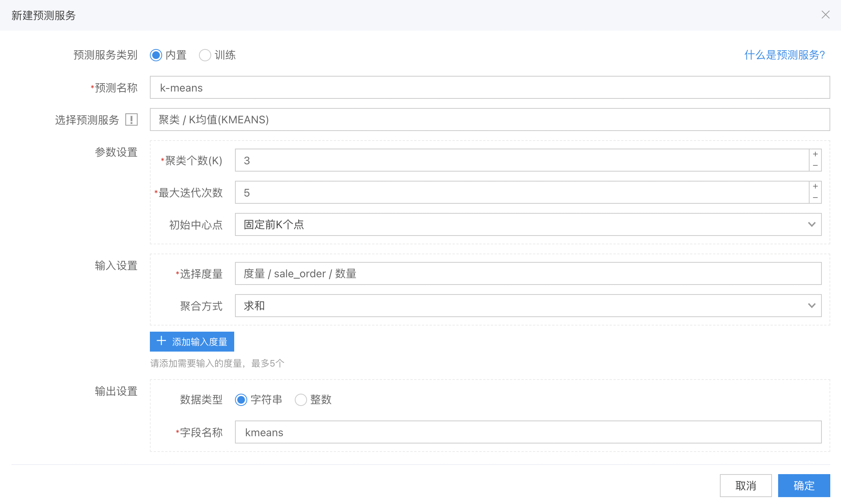Click the 确定 button
This screenshot has width=841, height=504.
pos(804,486)
